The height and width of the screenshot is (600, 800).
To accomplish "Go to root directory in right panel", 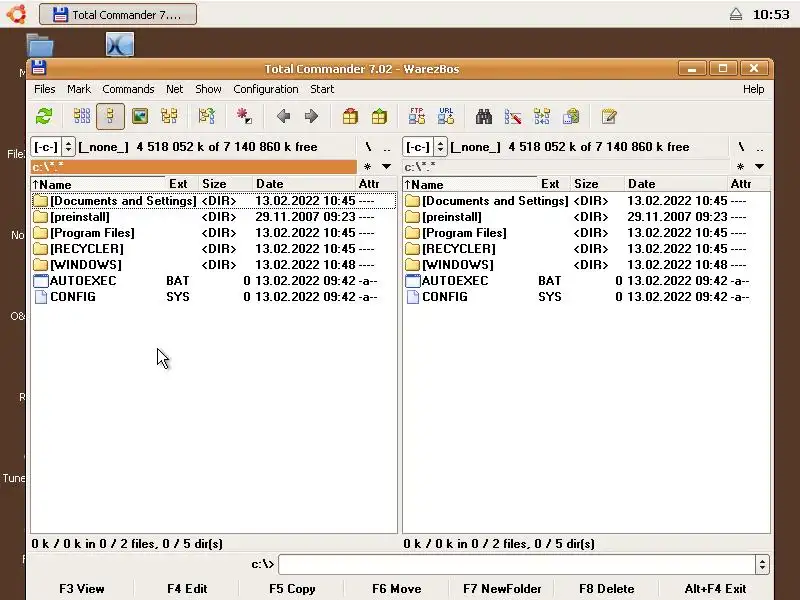I will tap(741, 147).
